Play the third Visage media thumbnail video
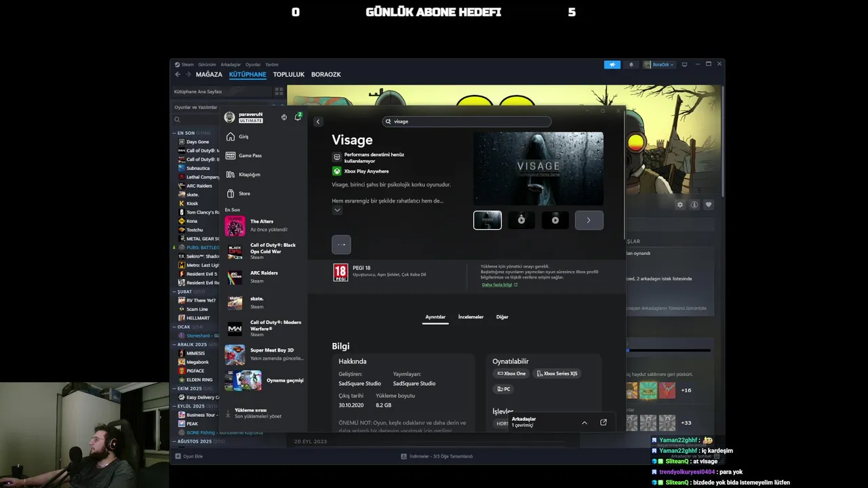This screenshot has width=868, height=488. [x=555, y=220]
